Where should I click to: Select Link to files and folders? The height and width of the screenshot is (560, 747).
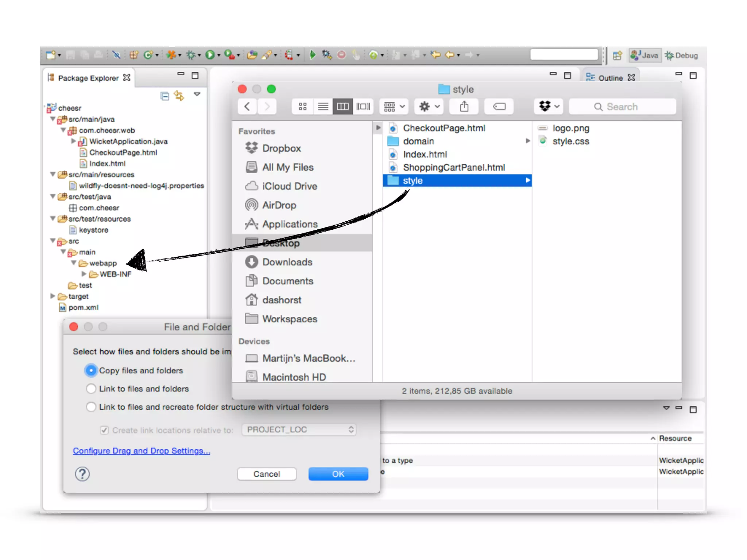pos(91,389)
